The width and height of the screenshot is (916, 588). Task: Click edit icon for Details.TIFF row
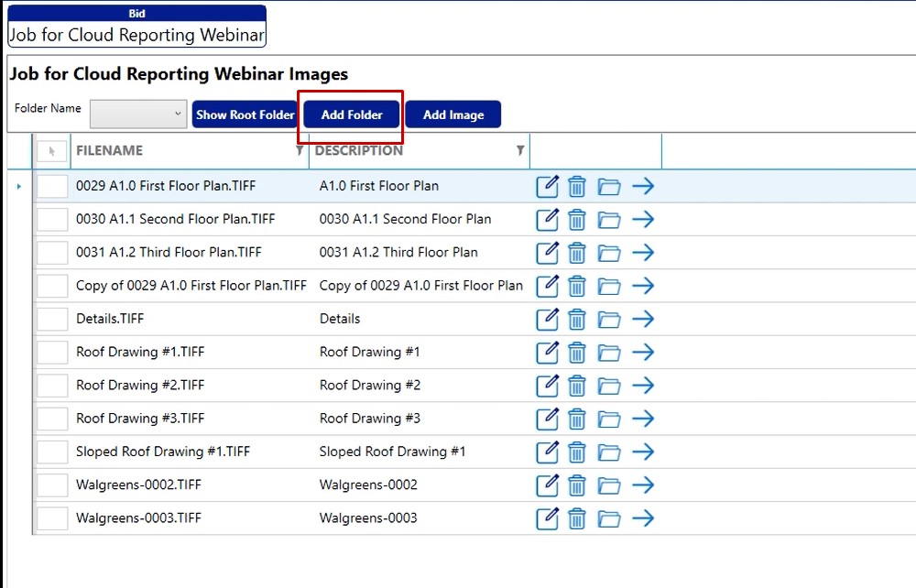pyautogui.click(x=547, y=319)
